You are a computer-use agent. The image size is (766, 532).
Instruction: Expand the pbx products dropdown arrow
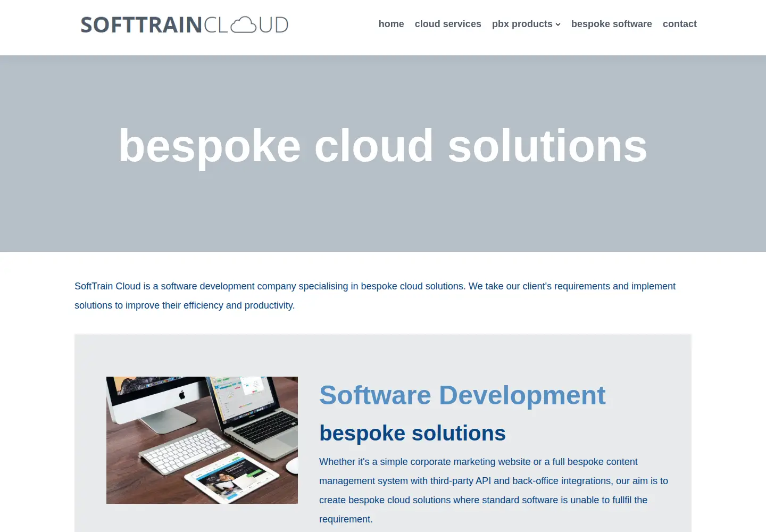[558, 24]
